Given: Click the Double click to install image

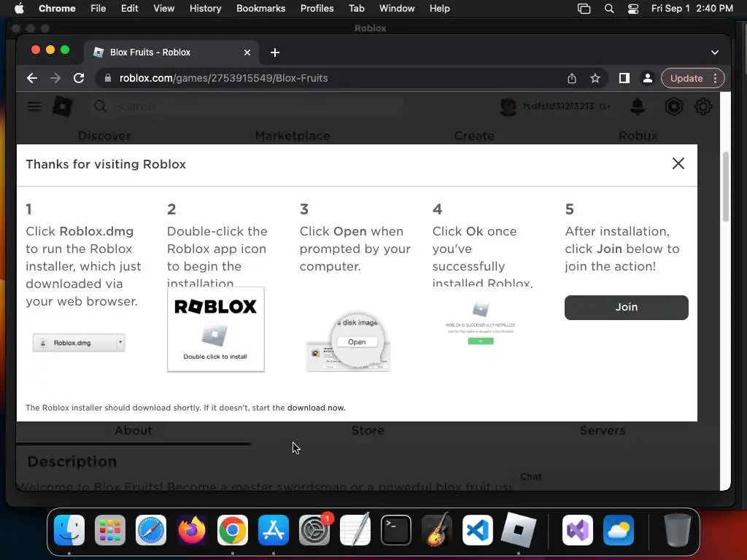Looking at the screenshot, I should point(215,329).
